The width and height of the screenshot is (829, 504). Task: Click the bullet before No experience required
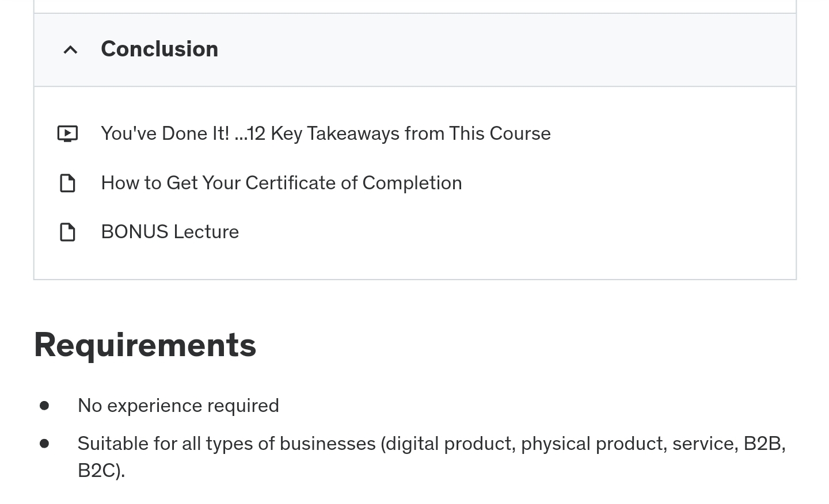[44, 406]
